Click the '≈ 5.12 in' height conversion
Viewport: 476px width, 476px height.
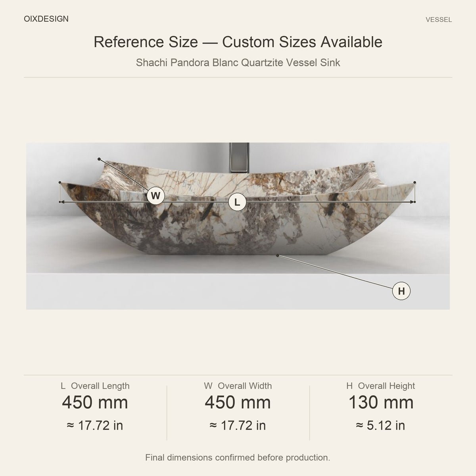tap(381, 426)
